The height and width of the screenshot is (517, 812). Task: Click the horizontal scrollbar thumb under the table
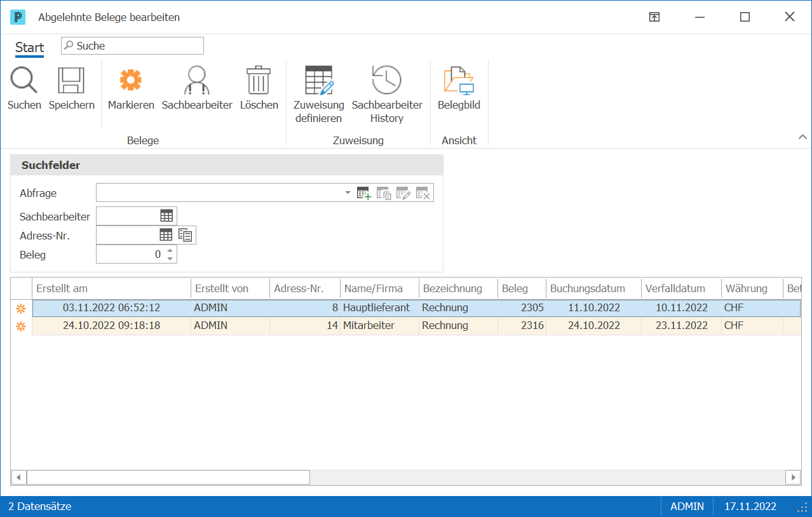coord(168,477)
